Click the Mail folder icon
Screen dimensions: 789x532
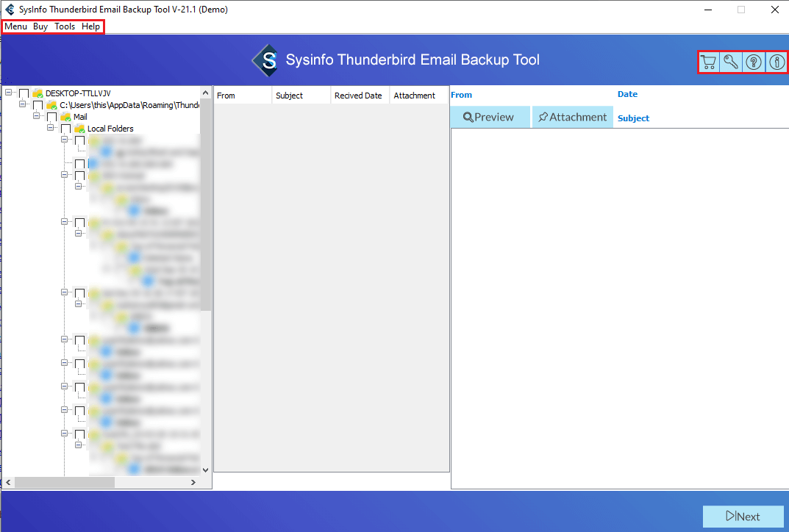click(65, 117)
